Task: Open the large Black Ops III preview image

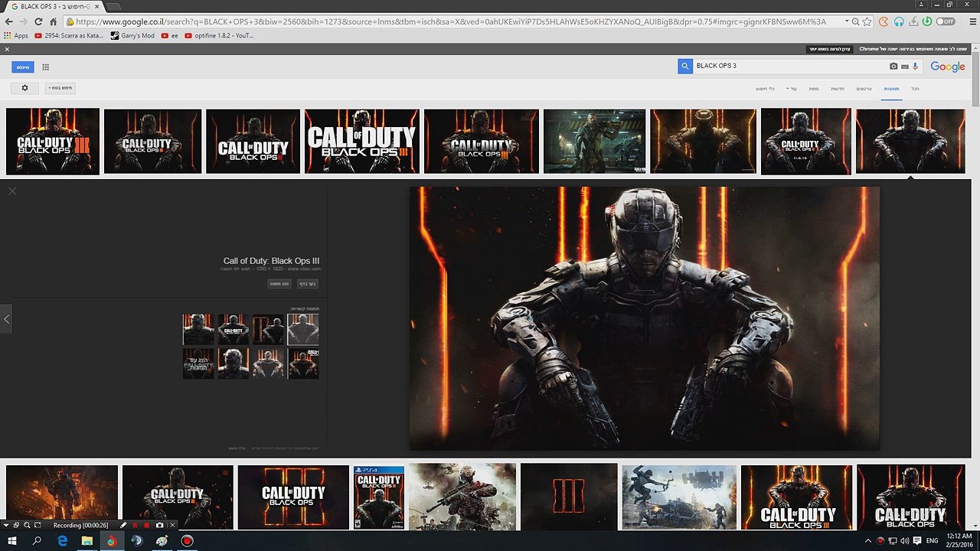Action: [x=644, y=318]
